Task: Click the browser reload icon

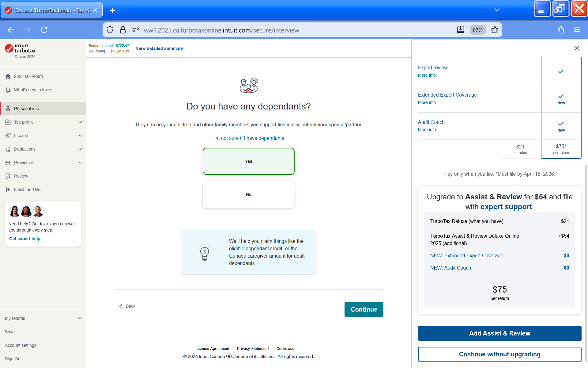Action: point(44,30)
